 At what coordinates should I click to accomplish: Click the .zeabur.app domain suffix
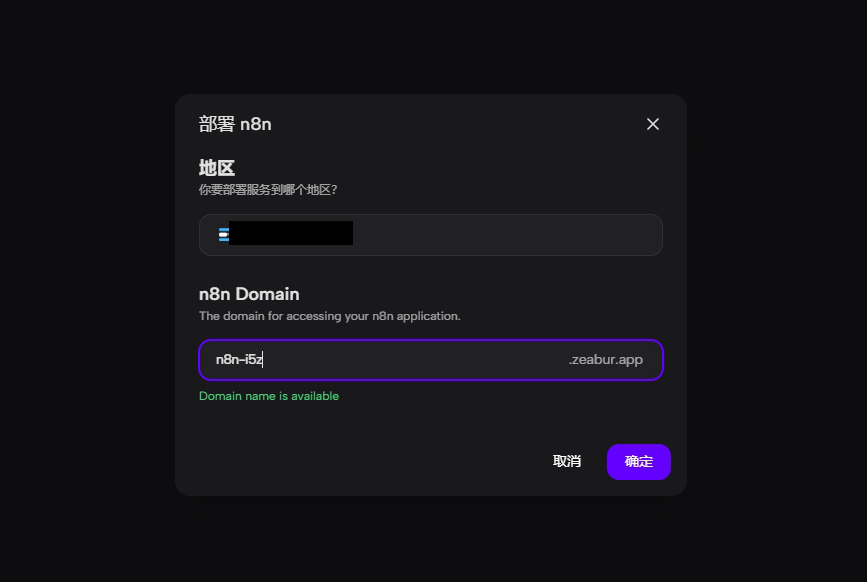pos(605,360)
